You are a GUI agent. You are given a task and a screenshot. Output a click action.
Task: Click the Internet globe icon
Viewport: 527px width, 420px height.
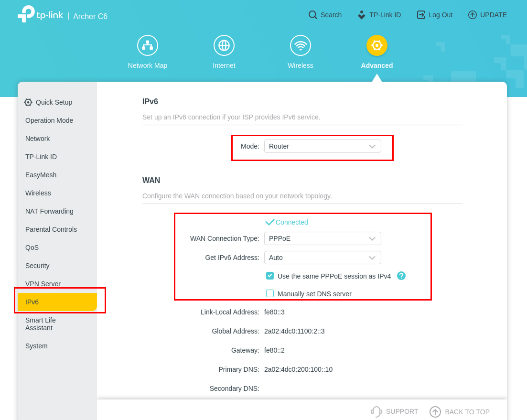[224, 45]
